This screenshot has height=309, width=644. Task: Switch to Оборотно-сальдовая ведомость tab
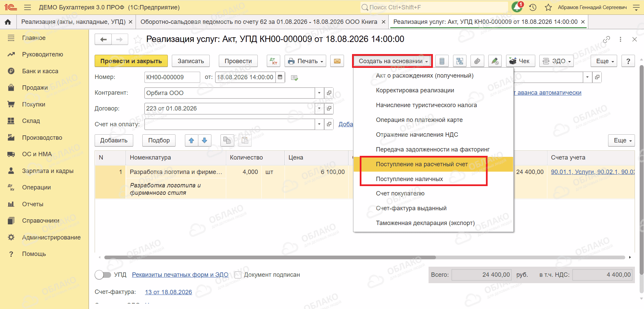pos(259,22)
